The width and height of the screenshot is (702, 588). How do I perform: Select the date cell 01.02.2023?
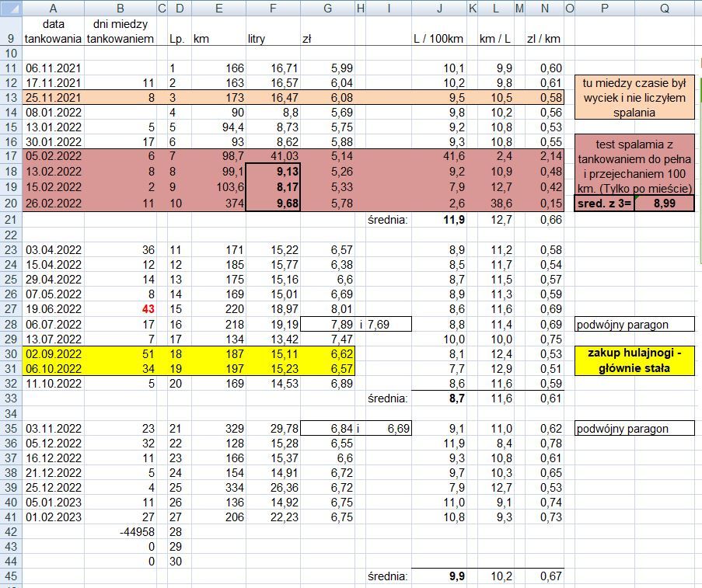pyautogui.click(x=54, y=517)
